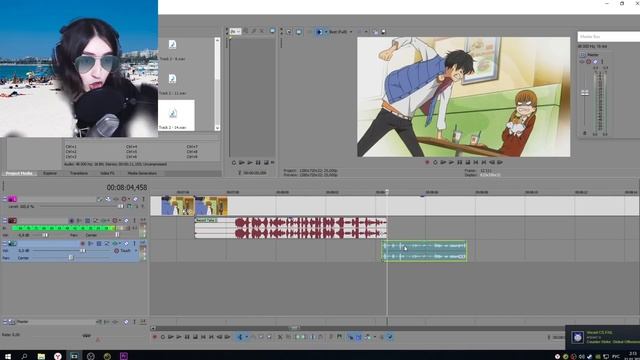
Task: Open the Windows Start menu
Action: (x=8, y=356)
